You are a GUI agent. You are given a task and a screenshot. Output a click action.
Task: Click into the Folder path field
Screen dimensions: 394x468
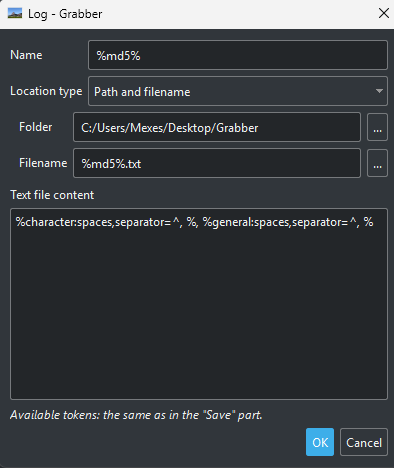click(217, 127)
